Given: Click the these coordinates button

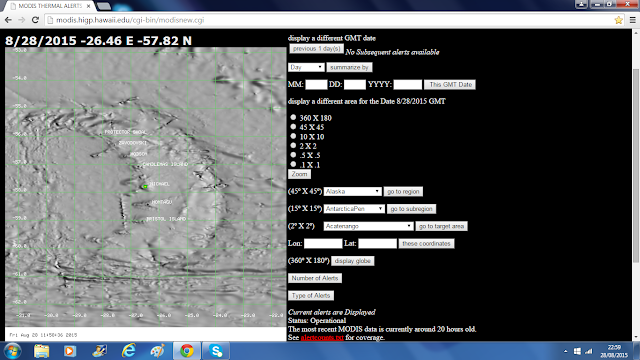Looking at the screenshot, I should pos(426,244).
